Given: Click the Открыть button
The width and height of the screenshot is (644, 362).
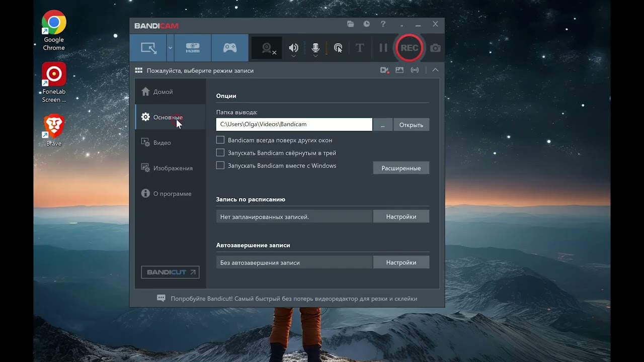Looking at the screenshot, I should [x=411, y=125].
